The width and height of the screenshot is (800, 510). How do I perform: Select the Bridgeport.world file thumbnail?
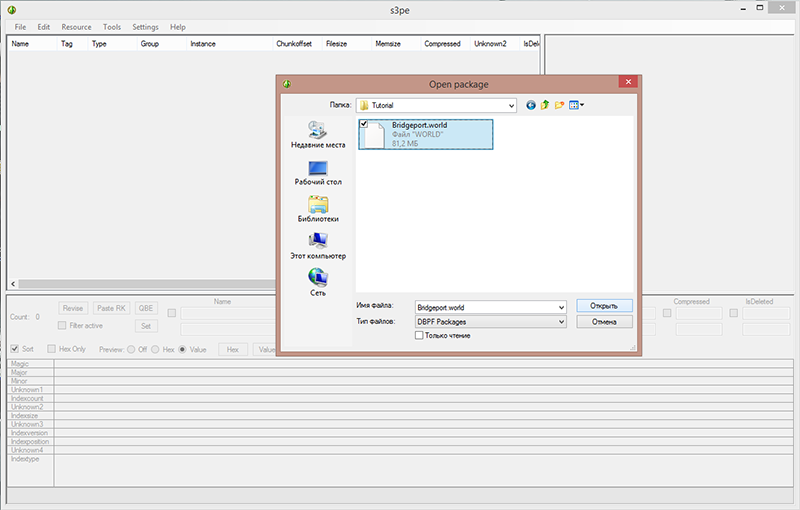tap(376, 137)
